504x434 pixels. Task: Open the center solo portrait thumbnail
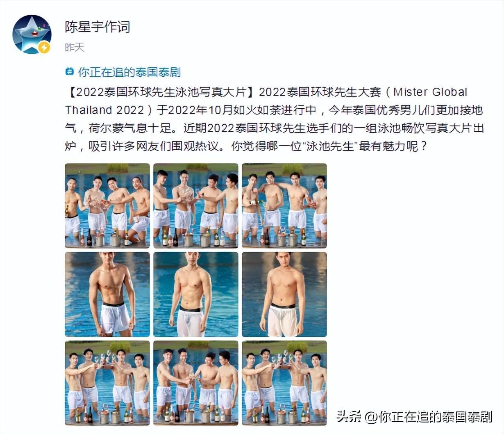click(196, 294)
